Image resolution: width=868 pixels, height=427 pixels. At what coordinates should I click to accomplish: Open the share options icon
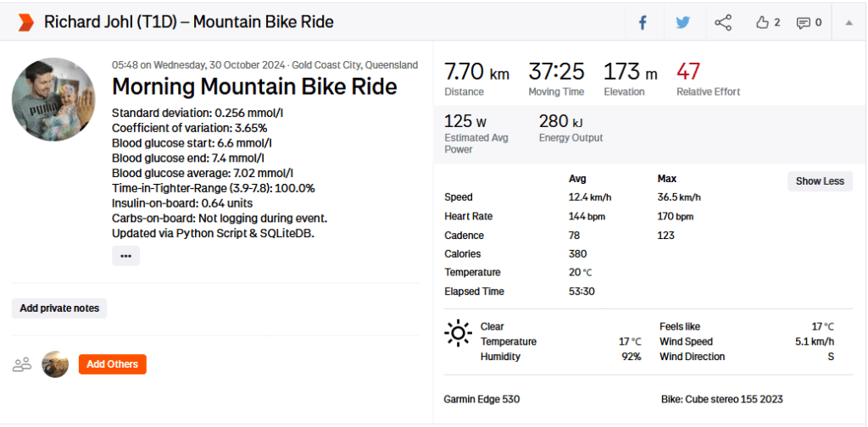(x=723, y=23)
